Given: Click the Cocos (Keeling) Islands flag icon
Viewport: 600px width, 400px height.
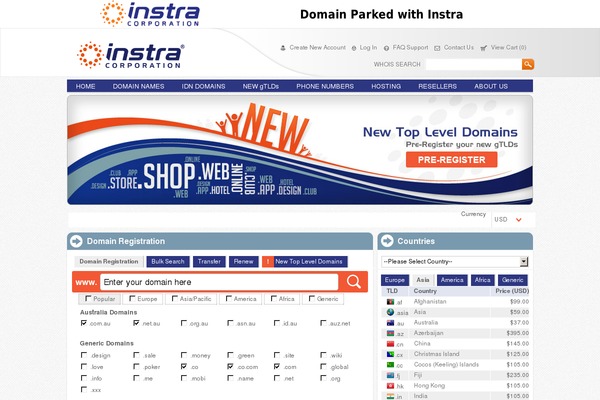Looking at the screenshot, I should [390, 365].
